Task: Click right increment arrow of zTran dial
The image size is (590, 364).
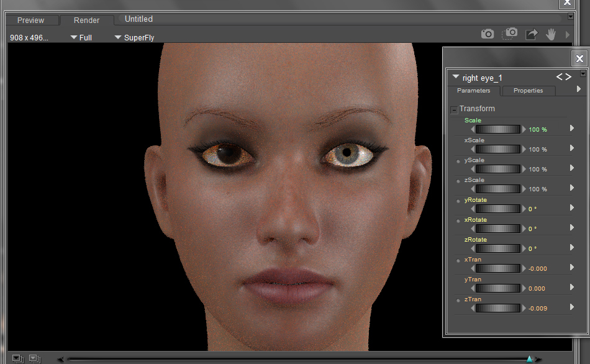Action: coord(524,308)
